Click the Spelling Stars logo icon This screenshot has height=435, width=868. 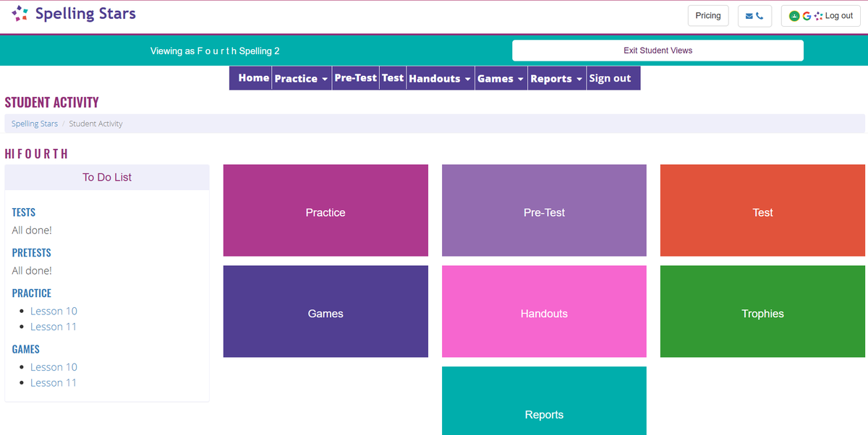coord(20,14)
